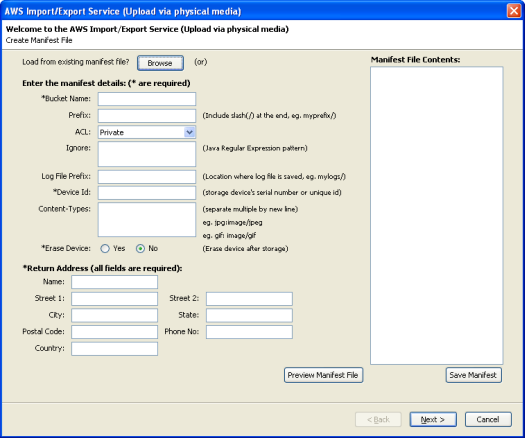The width and height of the screenshot is (525, 438).
Task: Click the return address Name field
Action: coord(115,282)
